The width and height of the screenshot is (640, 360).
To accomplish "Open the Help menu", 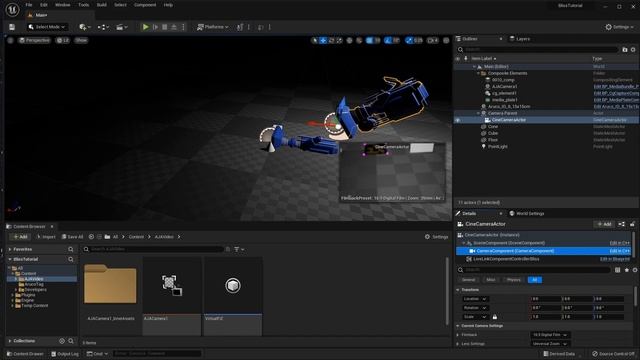I will (x=168, y=5).
